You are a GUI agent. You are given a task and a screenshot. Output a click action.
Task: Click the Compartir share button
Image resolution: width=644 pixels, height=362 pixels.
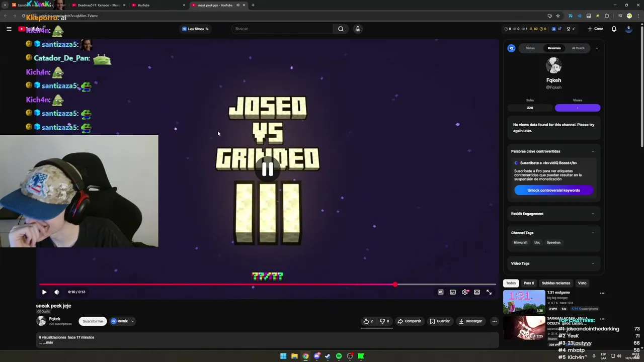point(409,321)
